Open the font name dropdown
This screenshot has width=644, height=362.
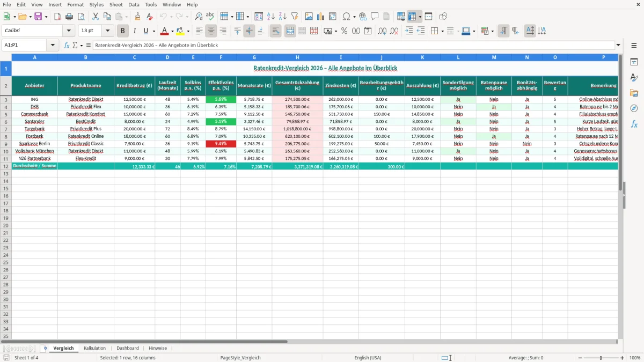[68, 31]
